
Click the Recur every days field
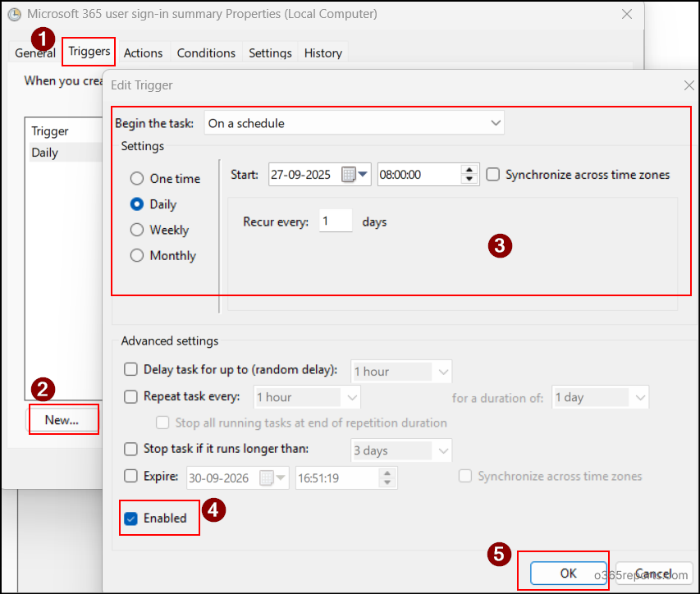(x=335, y=222)
